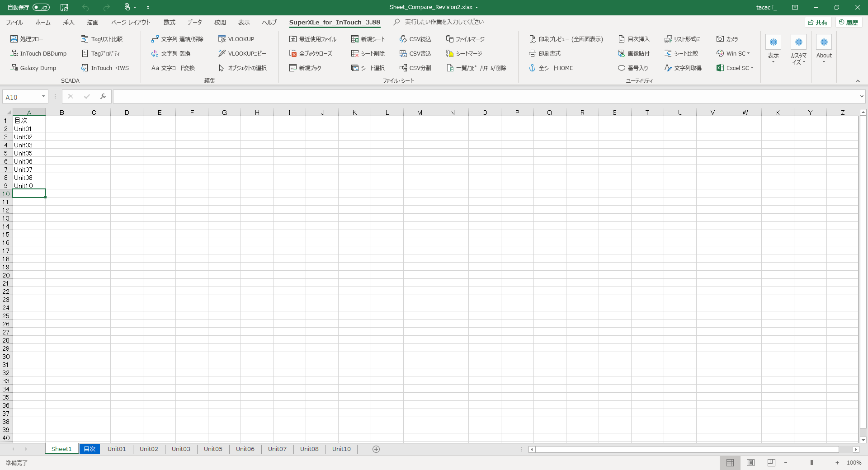The image size is (868, 470).
Task: Insert table of contents with 目次挿入
Action: [633, 39]
